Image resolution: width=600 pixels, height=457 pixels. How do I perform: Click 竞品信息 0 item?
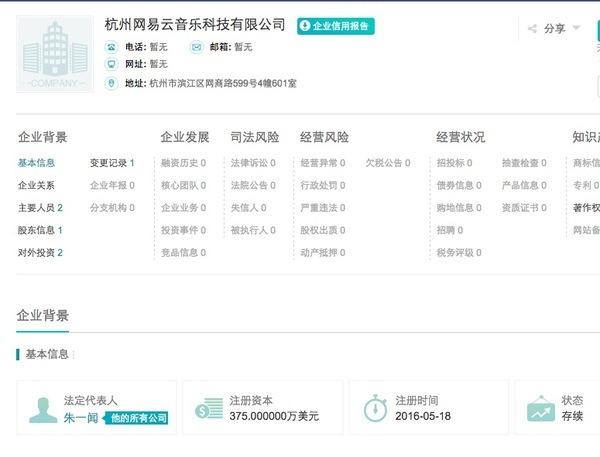coord(183,253)
